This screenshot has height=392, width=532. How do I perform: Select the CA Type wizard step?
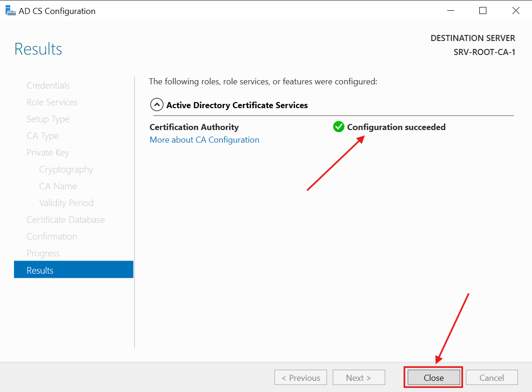pyautogui.click(x=42, y=136)
